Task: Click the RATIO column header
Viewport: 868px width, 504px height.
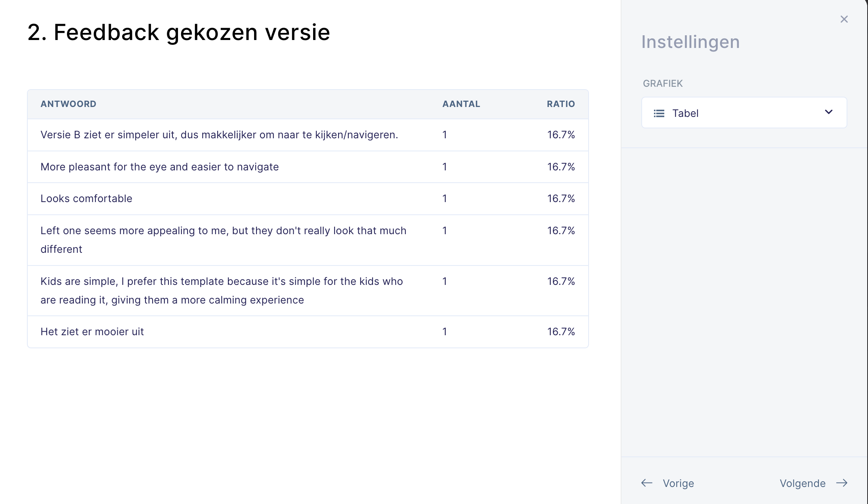Action: click(560, 104)
